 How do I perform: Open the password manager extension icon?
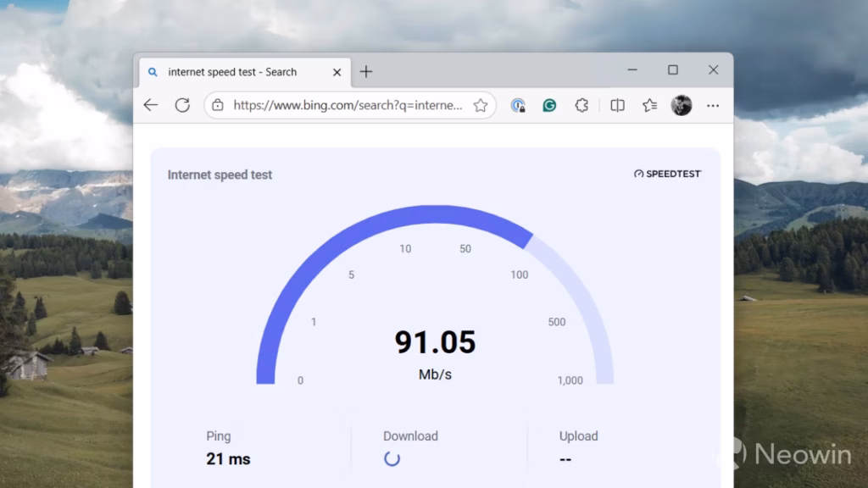517,105
